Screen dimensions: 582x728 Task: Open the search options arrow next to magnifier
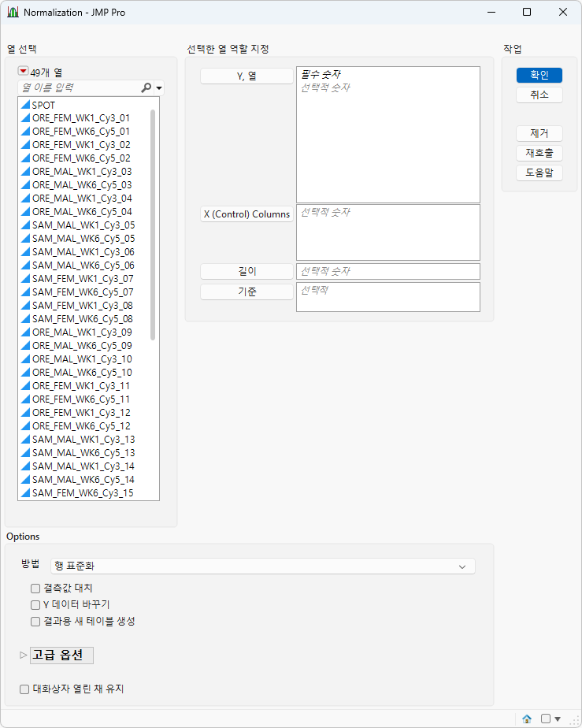pos(159,87)
